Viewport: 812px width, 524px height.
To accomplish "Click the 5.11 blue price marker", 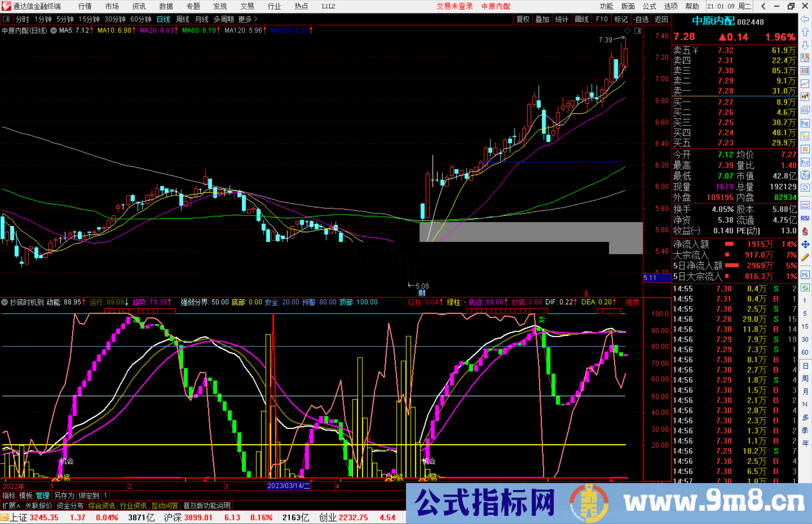I will click(657, 278).
